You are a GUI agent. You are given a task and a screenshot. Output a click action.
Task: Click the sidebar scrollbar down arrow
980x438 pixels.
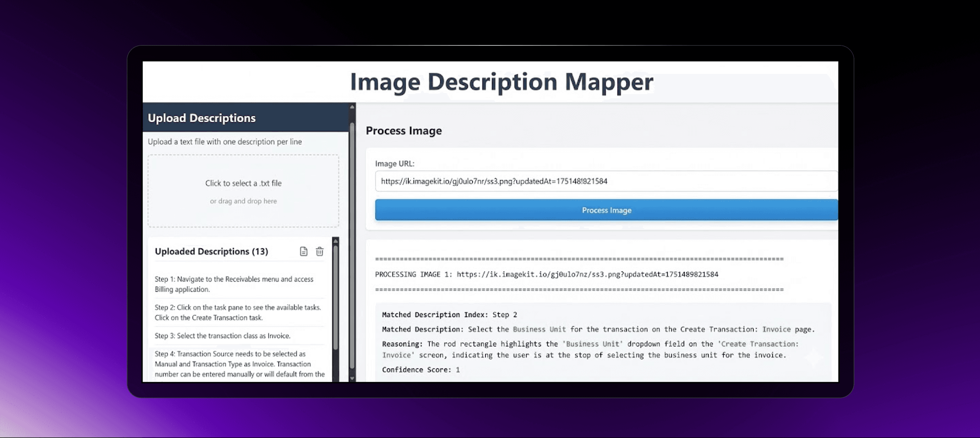[x=352, y=378]
